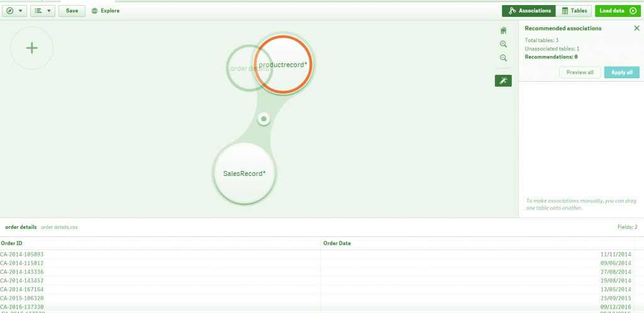Click the home view icon
This screenshot has height=313, width=644.
point(503,30)
